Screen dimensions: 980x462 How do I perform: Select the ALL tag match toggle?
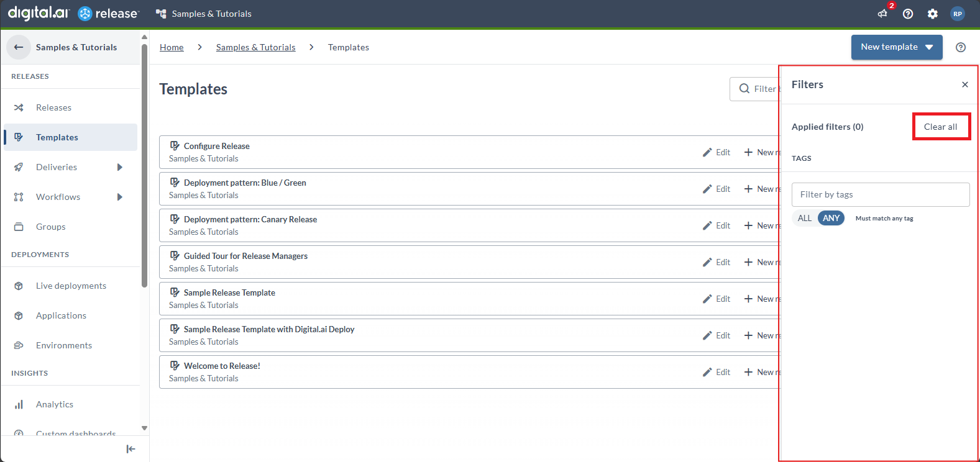(805, 218)
